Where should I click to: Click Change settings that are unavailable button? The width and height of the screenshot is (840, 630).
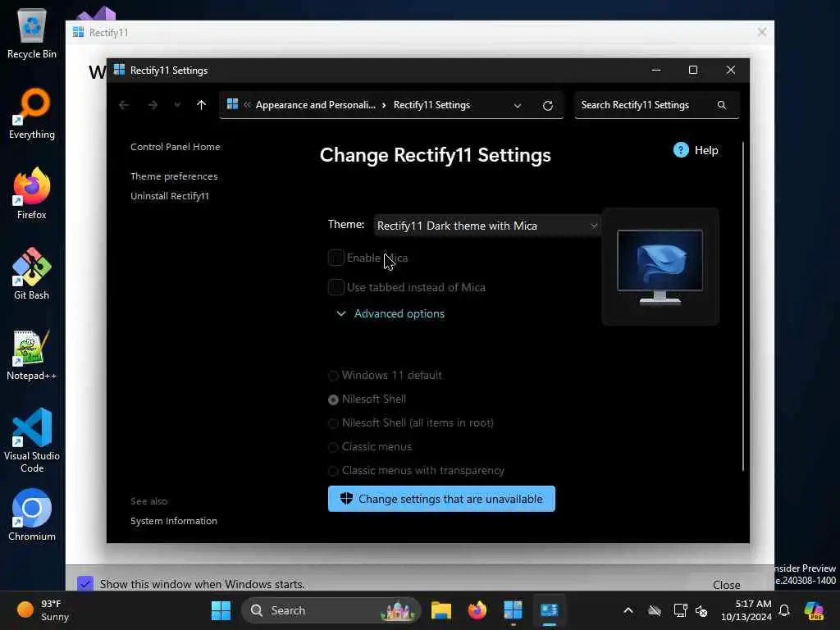coord(441,499)
